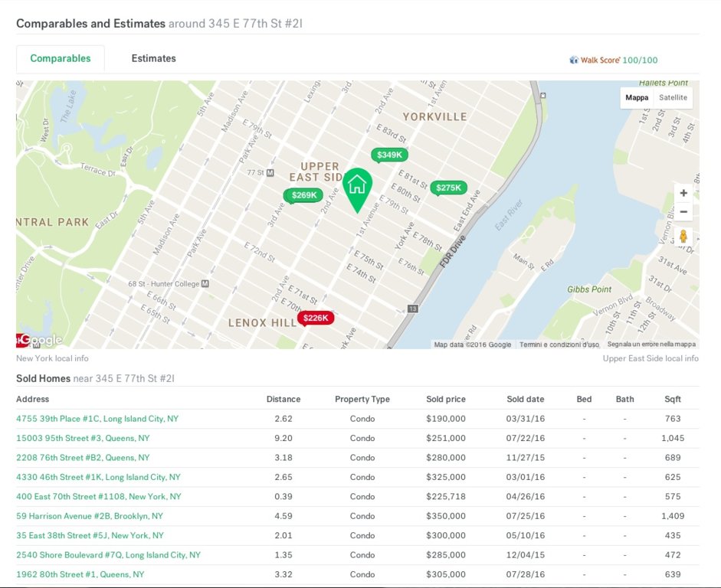Click the red $226K price marker
Image resolution: width=721 pixels, height=588 pixels.
click(315, 318)
